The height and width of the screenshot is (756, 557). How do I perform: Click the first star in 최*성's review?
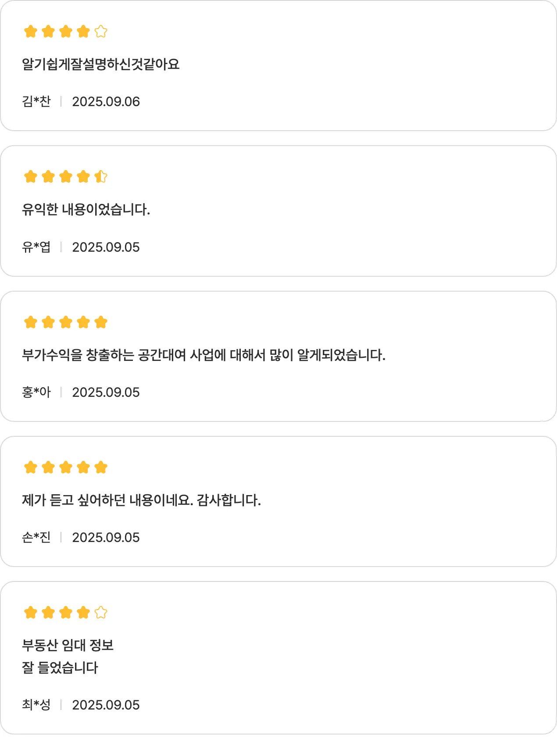(31, 613)
